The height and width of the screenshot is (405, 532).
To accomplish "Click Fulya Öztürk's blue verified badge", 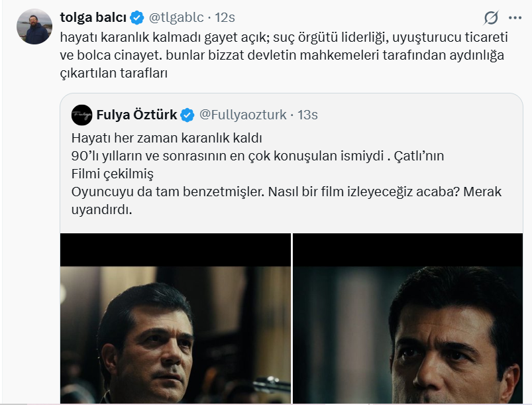I will (187, 115).
